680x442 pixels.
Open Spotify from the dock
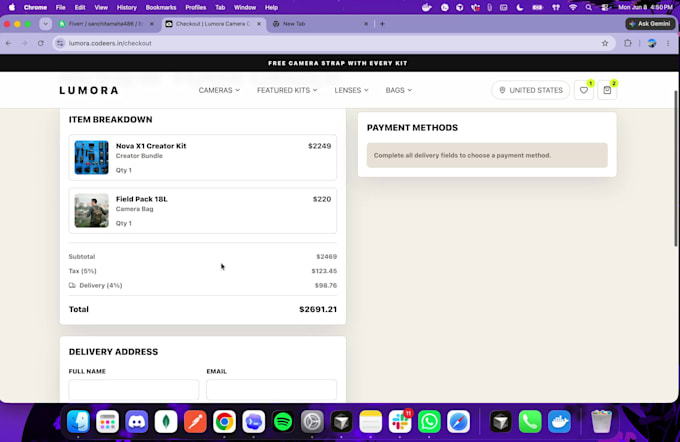click(x=283, y=421)
